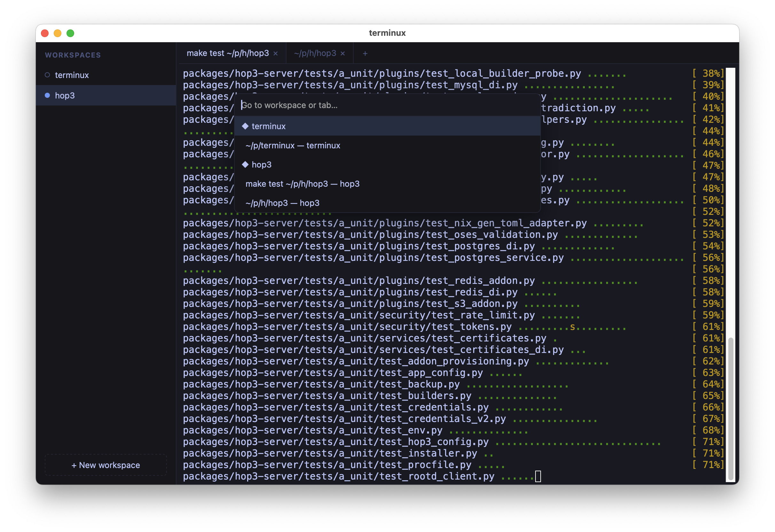This screenshot has width=775, height=532.
Task: Close the 'make test ~/p/h/hop3' tab
Action: tap(276, 53)
